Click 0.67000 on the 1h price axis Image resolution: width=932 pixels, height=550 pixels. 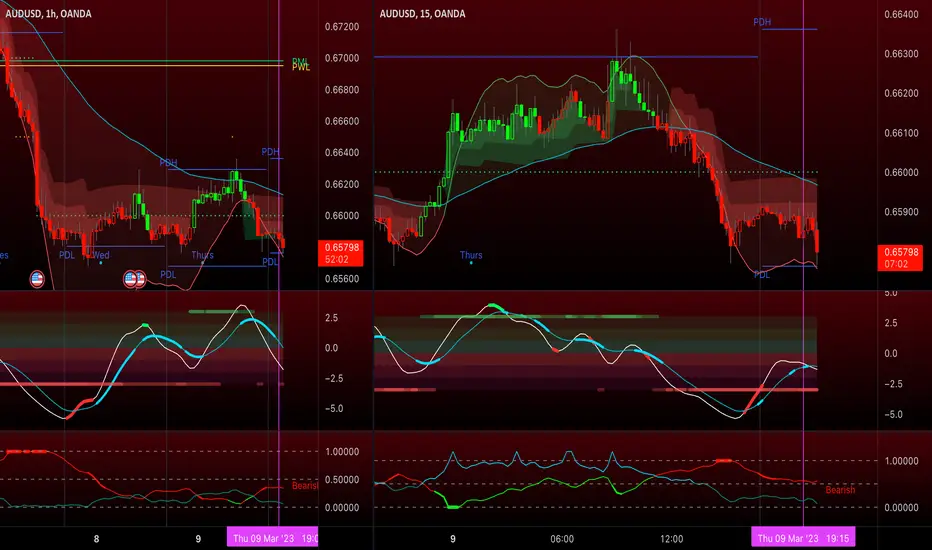pos(342,58)
